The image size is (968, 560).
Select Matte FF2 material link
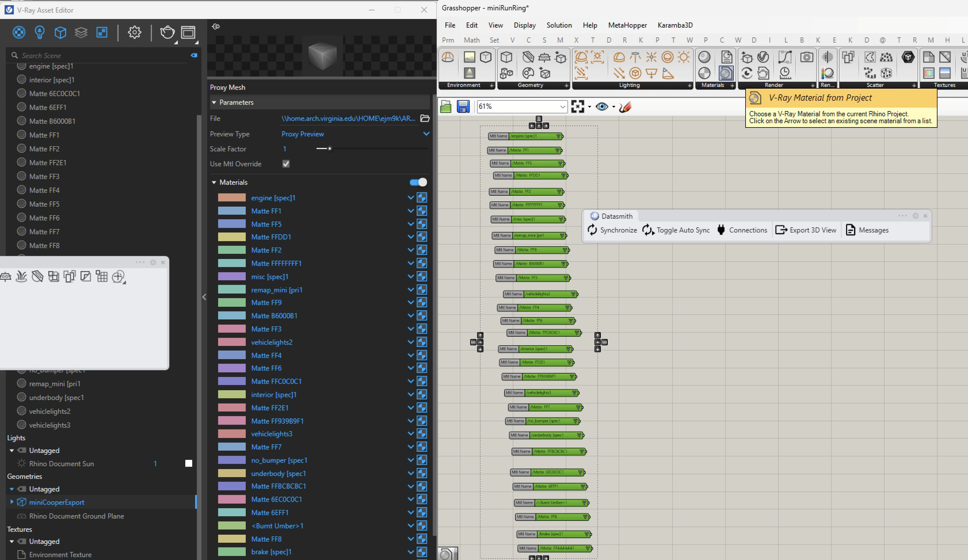coord(266,250)
